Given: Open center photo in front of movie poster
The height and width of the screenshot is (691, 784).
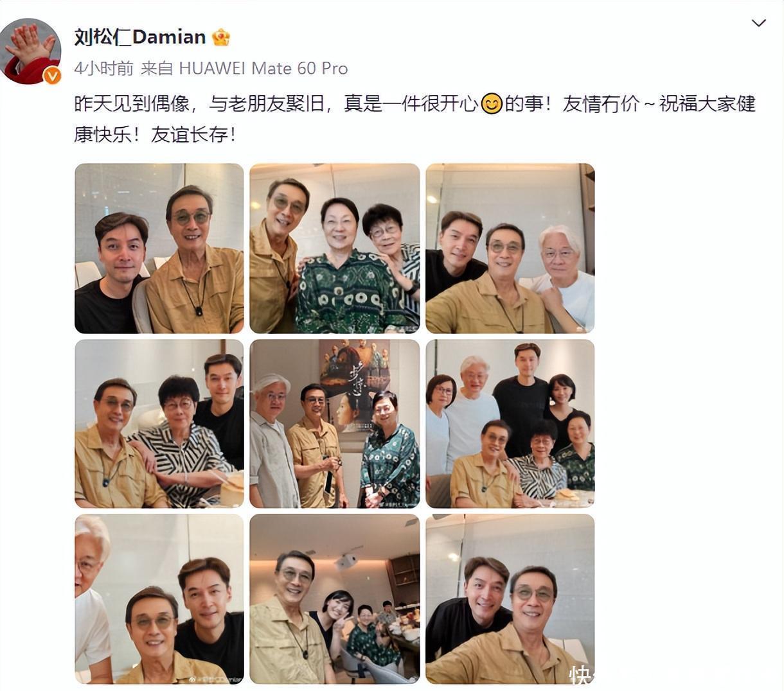Looking at the screenshot, I should 335,424.
